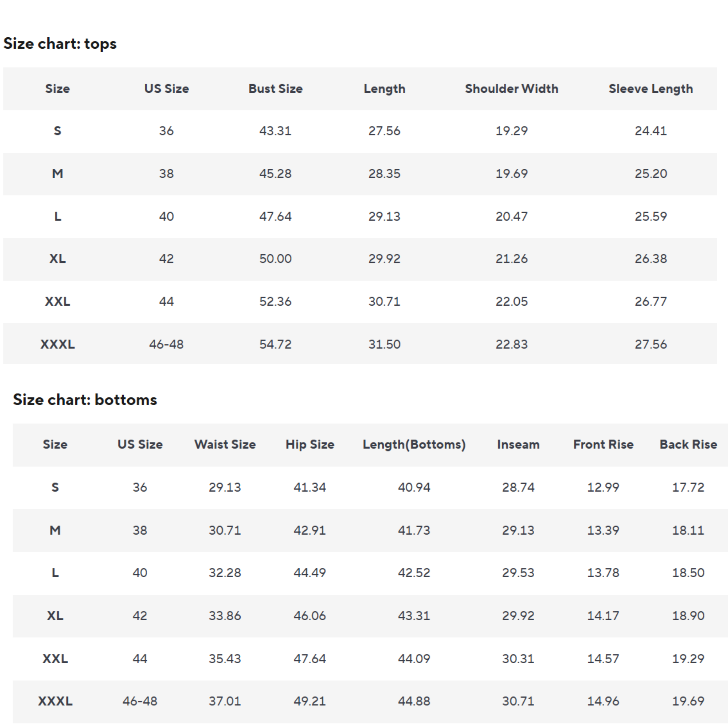Click the Front Rise column header
Image resolution: width=728 pixels, height=728 pixels.
(603, 445)
